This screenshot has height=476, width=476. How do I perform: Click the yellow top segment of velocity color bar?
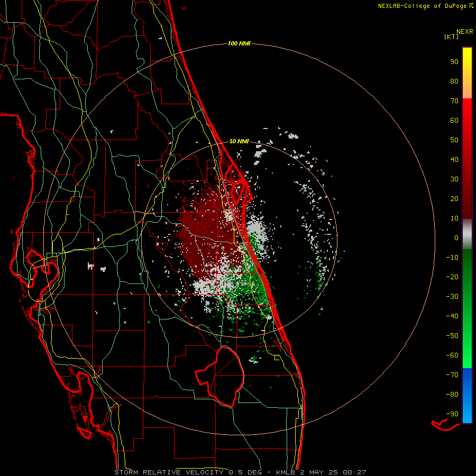(467, 72)
